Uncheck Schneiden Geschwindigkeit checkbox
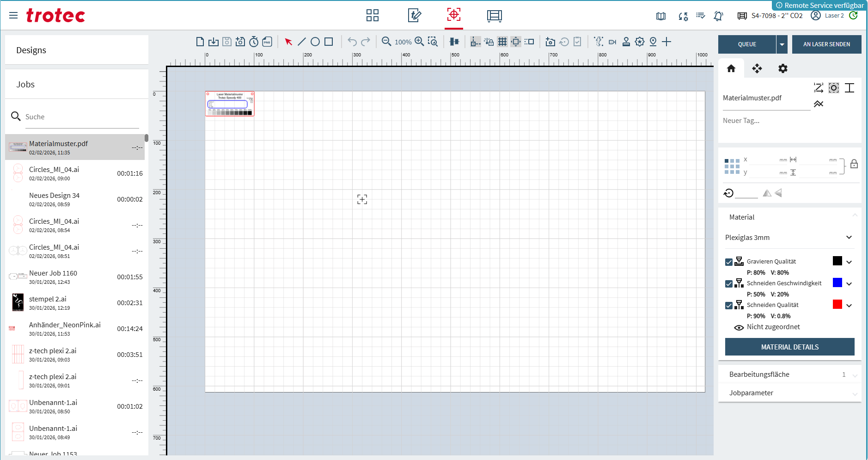 click(729, 284)
